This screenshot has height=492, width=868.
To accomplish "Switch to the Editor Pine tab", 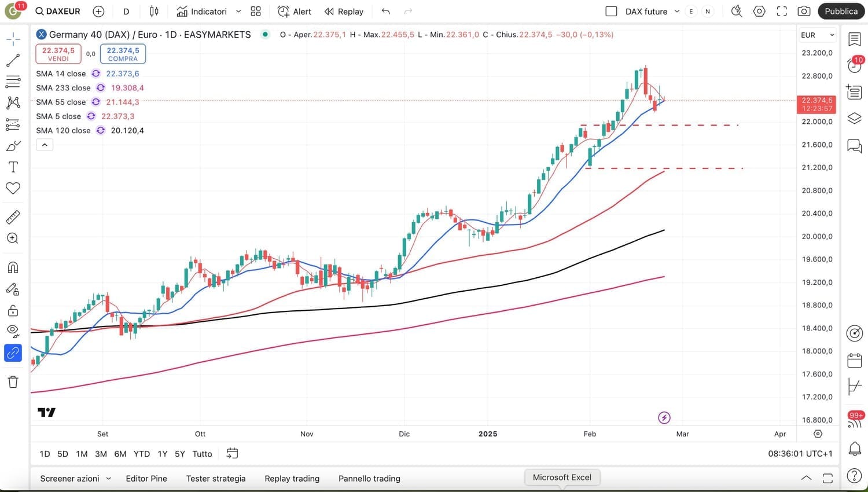I will [146, 479].
